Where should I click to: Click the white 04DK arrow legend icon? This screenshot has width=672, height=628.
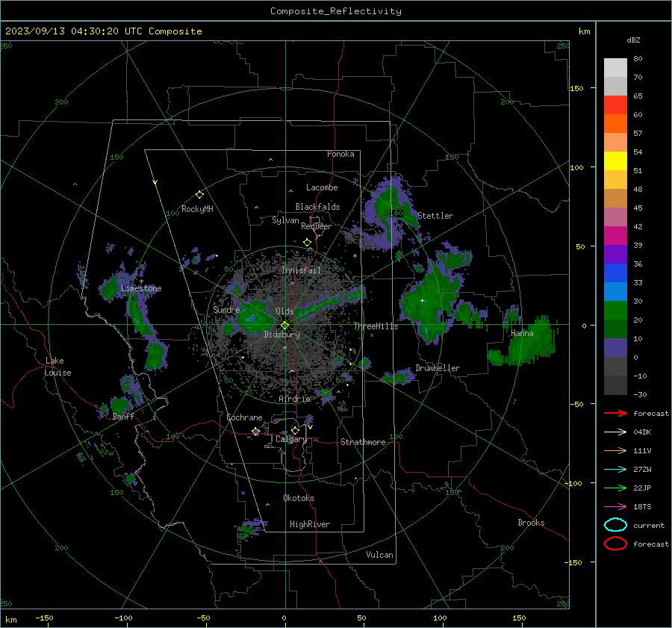[x=615, y=432]
